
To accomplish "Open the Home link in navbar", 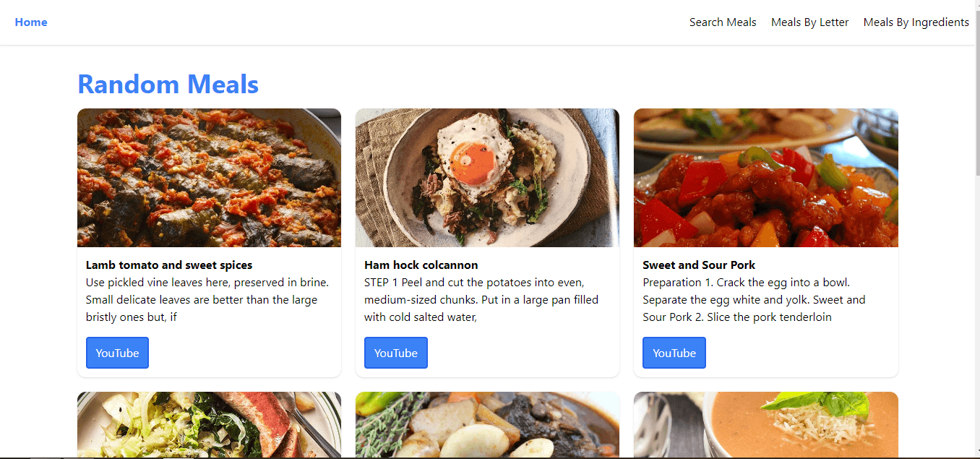I will click(x=31, y=22).
